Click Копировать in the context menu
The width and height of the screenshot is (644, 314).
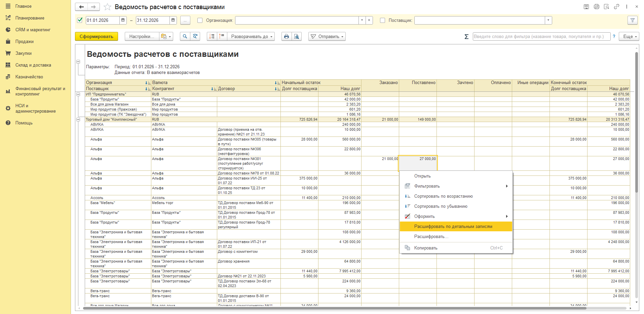tap(456, 248)
